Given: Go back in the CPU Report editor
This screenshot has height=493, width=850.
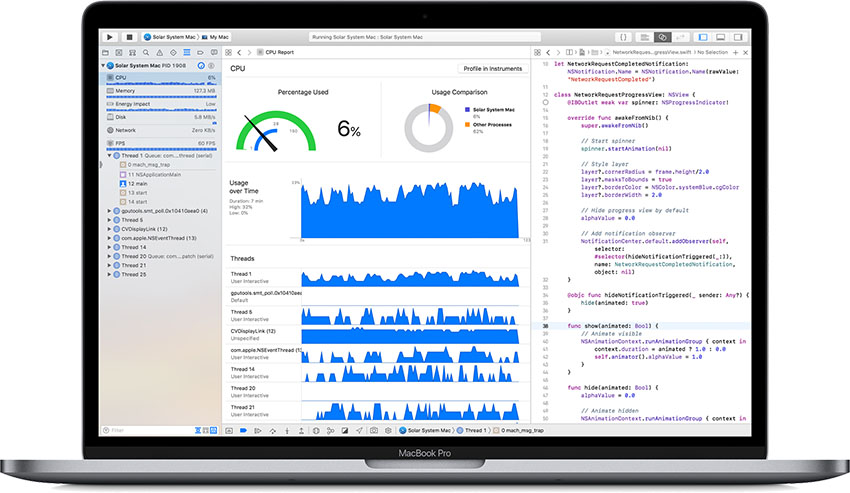Looking at the screenshot, I should (x=239, y=53).
